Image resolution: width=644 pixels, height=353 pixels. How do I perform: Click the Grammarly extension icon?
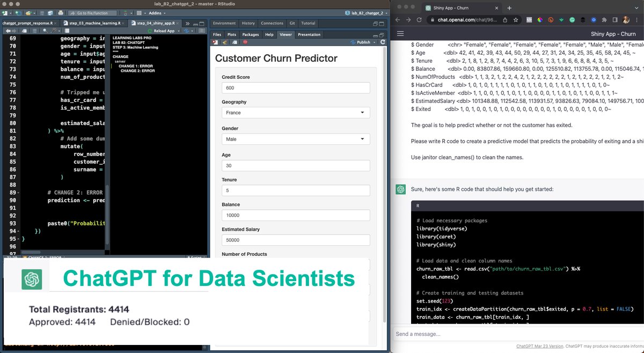click(572, 20)
